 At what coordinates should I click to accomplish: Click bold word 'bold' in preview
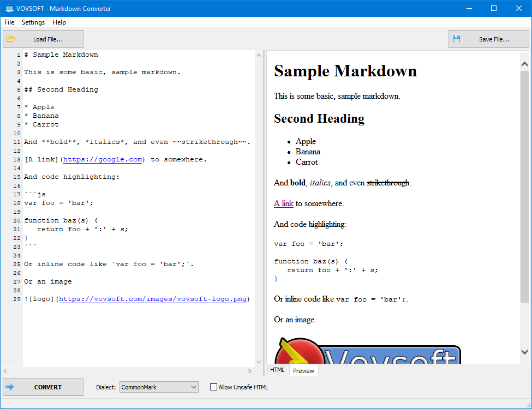298,183
